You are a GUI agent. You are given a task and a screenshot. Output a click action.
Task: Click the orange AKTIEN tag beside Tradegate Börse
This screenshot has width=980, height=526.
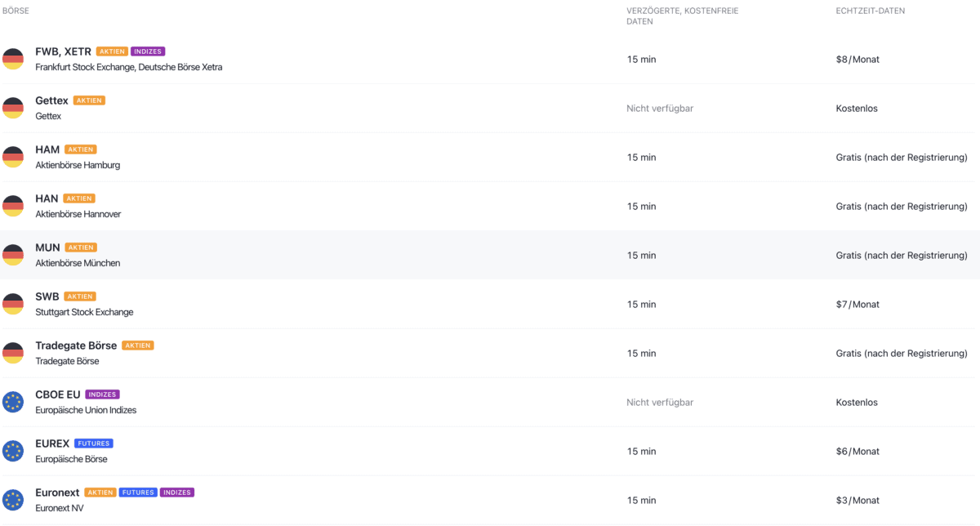pyautogui.click(x=138, y=345)
